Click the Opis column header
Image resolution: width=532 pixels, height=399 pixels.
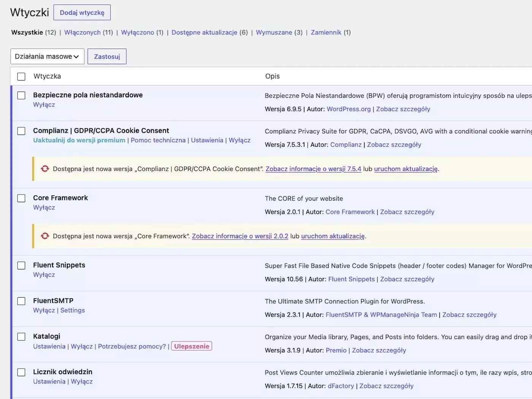pos(272,76)
